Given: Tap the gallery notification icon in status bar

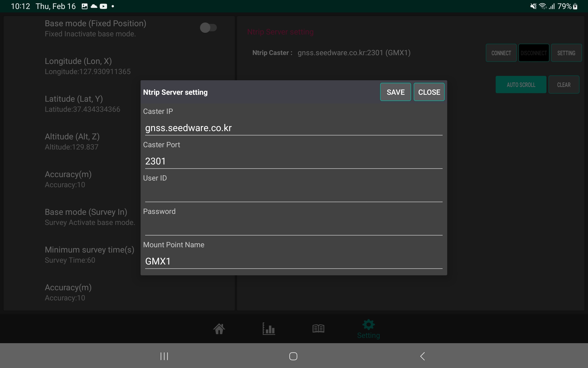Looking at the screenshot, I should click(85, 6).
